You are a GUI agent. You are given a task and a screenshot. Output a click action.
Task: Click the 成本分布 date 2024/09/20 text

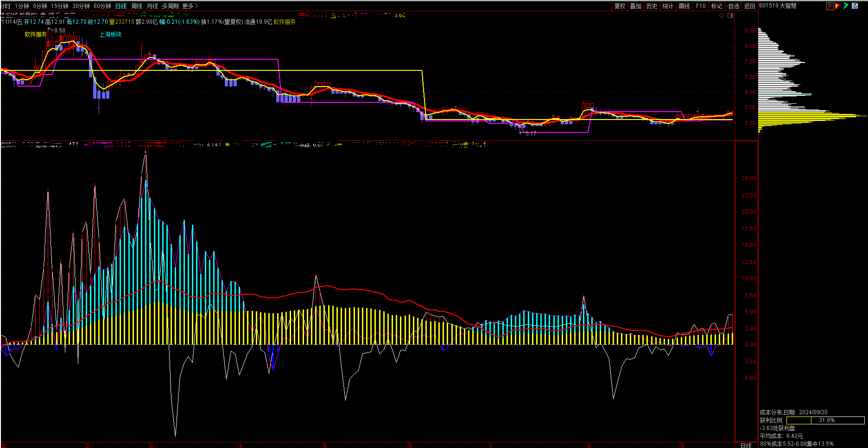794,412
